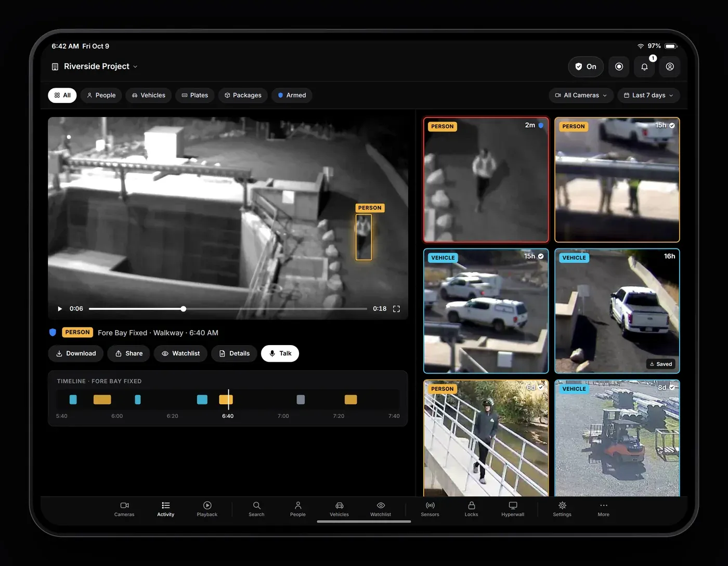Open the clip Details button
The width and height of the screenshot is (728, 566).
pyautogui.click(x=234, y=353)
